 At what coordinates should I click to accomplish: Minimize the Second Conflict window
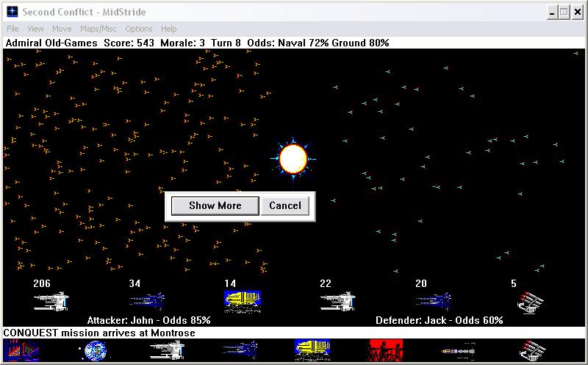pyautogui.click(x=552, y=13)
